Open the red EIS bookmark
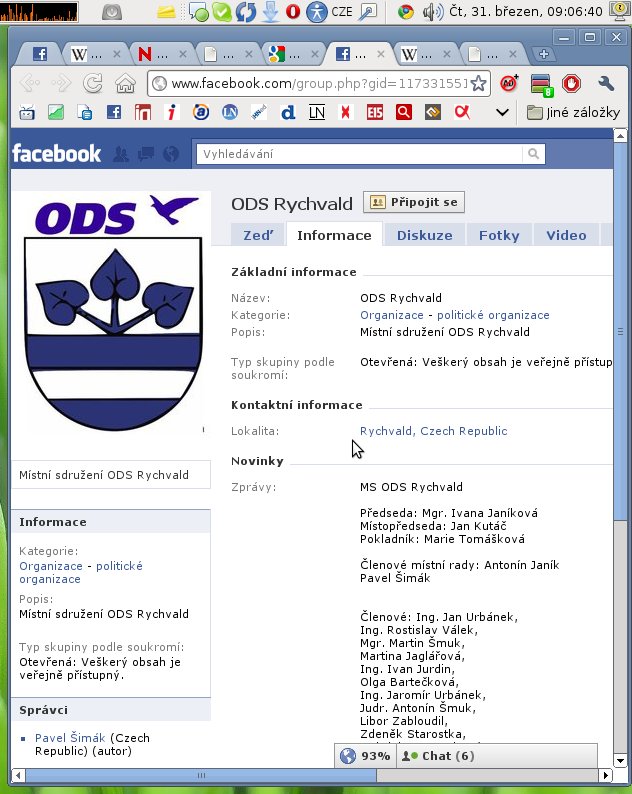 click(375, 112)
